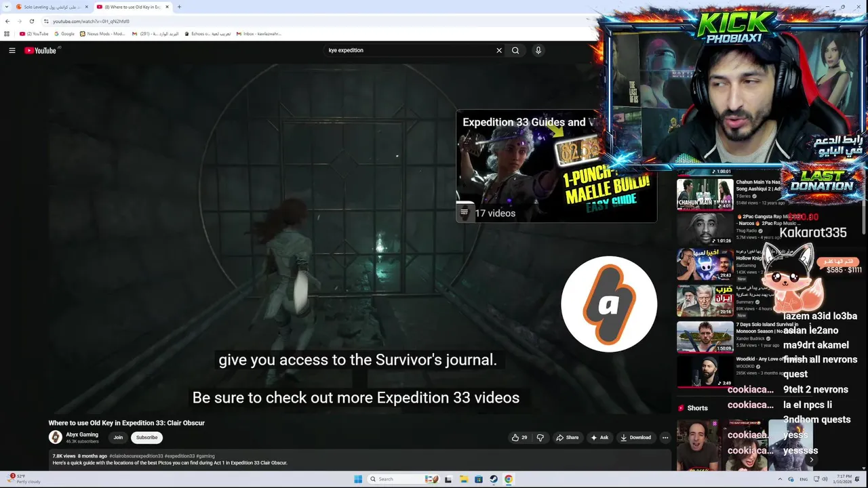Close the Solo Leveling tab

pos(87,7)
